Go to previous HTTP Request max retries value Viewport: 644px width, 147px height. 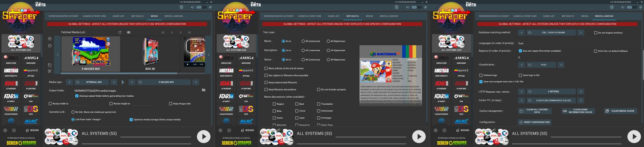pos(521,91)
